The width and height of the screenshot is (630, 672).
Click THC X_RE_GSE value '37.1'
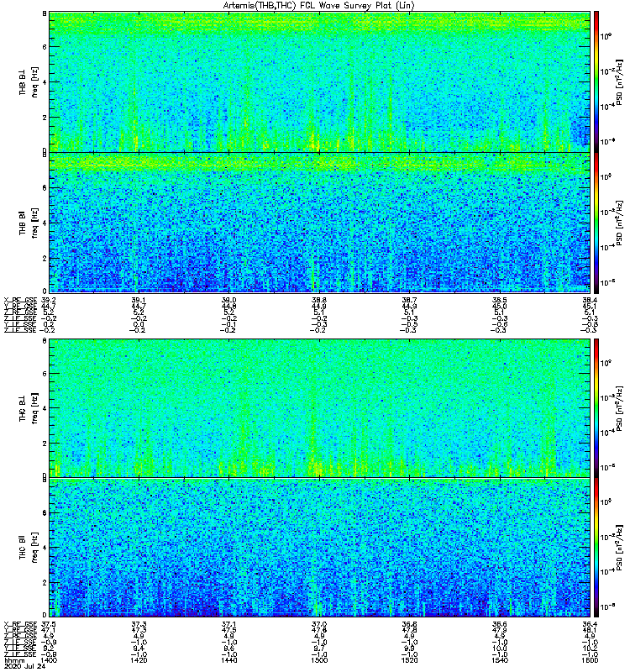coord(228,624)
